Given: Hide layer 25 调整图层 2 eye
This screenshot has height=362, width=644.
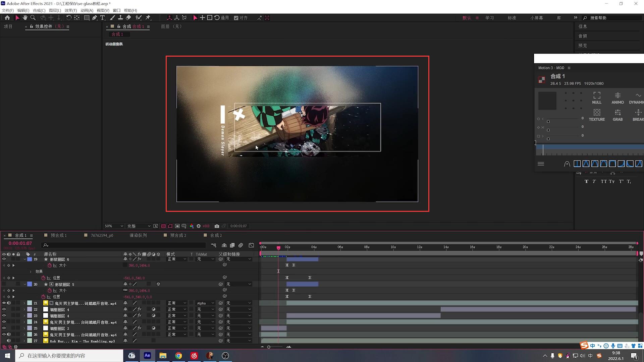Looking at the screenshot, I should (x=4, y=328).
